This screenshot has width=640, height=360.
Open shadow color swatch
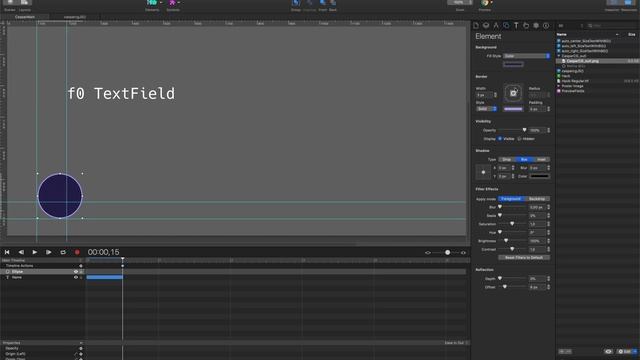pos(540,176)
